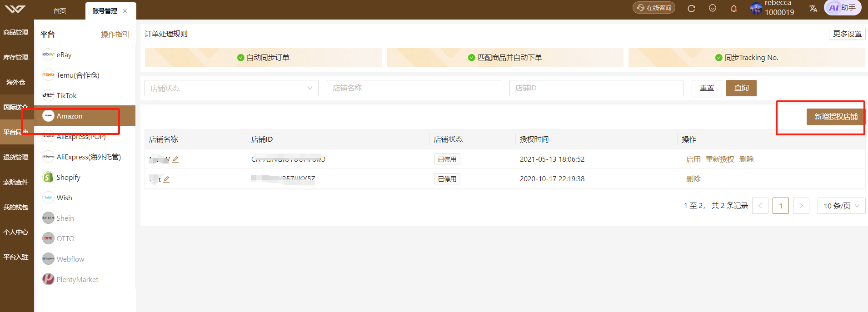Focus the 店铺名称 input field

(414, 88)
